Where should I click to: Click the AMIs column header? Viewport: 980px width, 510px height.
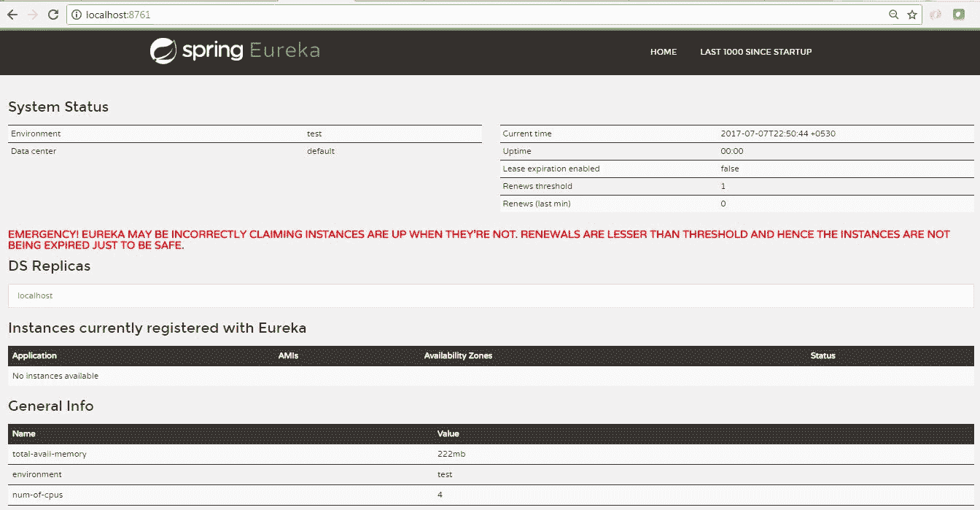[x=288, y=355]
